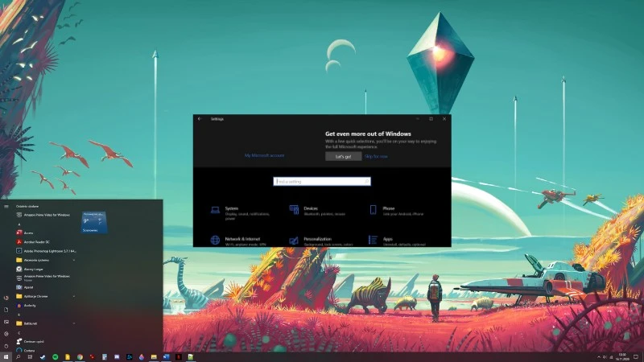The image size is (644, 362).
Task: Open the Start menu hamburger button
Action: click(6, 207)
